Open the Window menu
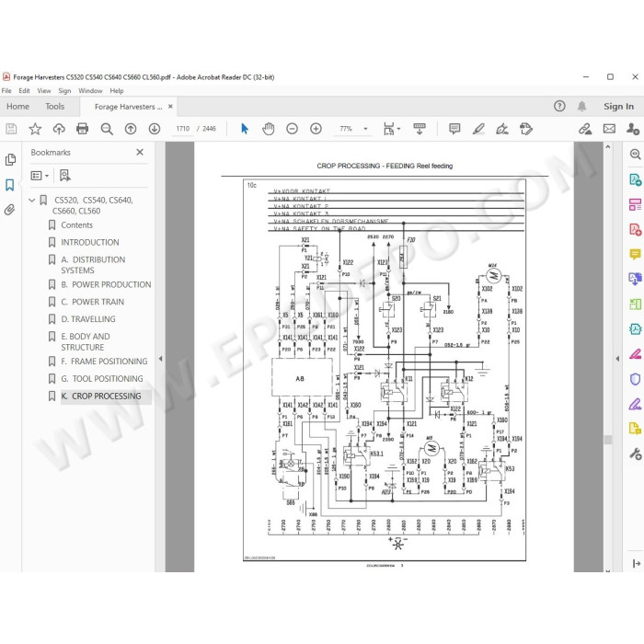644x644 pixels. tap(90, 91)
